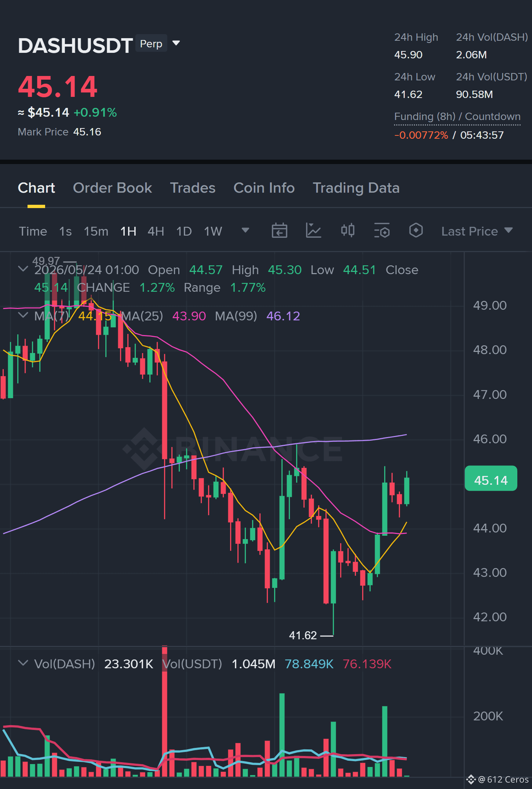
Task: Switch to the Trades tab
Action: (x=193, y=188)
